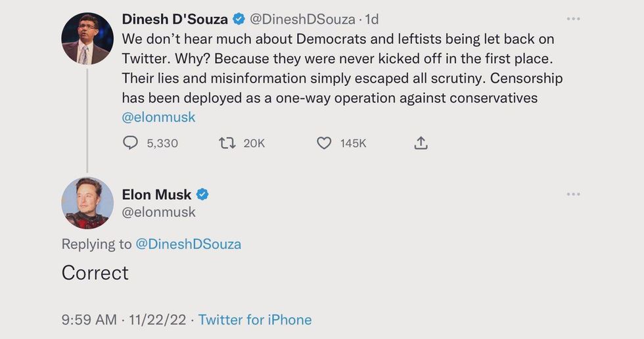
Task: Click the Elon Musk display name
Action: click(x=156, y=194)
